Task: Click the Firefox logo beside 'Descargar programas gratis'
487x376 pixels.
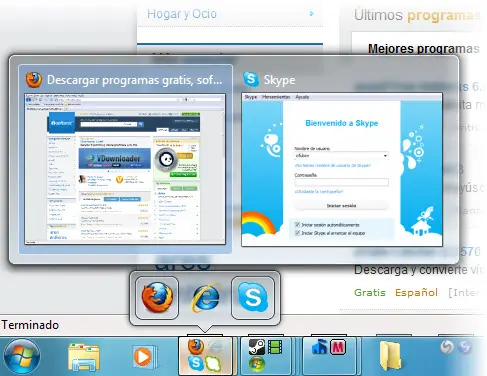Action: click(x=34, y=79)
